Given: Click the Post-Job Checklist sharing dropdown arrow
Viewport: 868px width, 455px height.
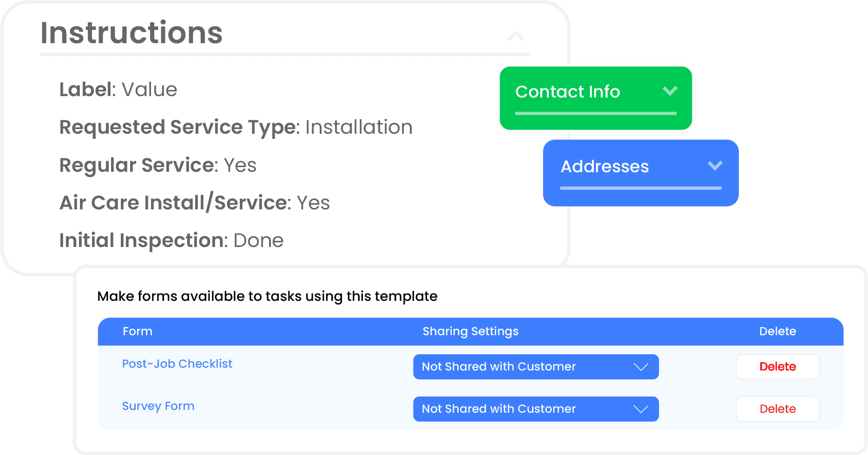Looking at the screenshot, I should pyautogui.click(x=641, y=367).
